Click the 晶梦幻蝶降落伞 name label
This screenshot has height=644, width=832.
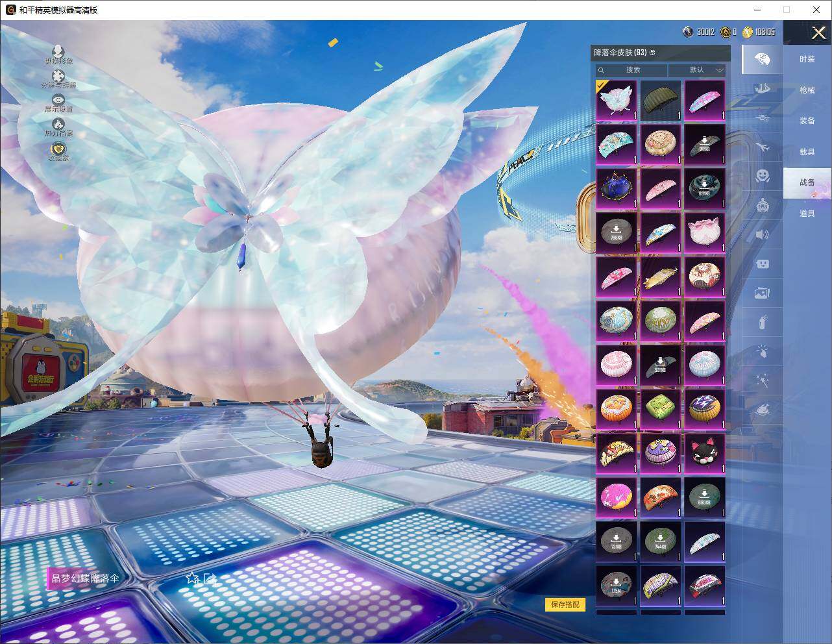(85, 578)
